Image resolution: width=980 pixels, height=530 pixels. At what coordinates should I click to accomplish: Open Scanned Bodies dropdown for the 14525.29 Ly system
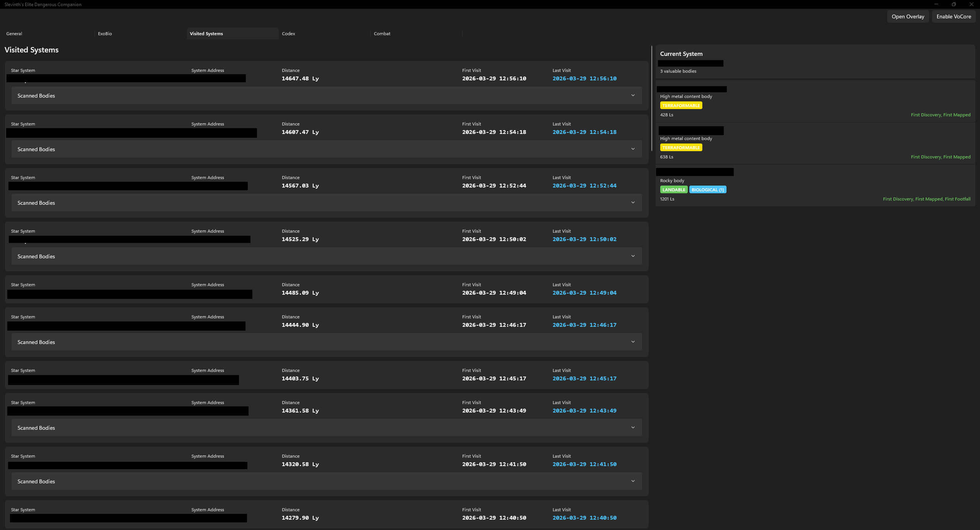click(x=633, y=256)
